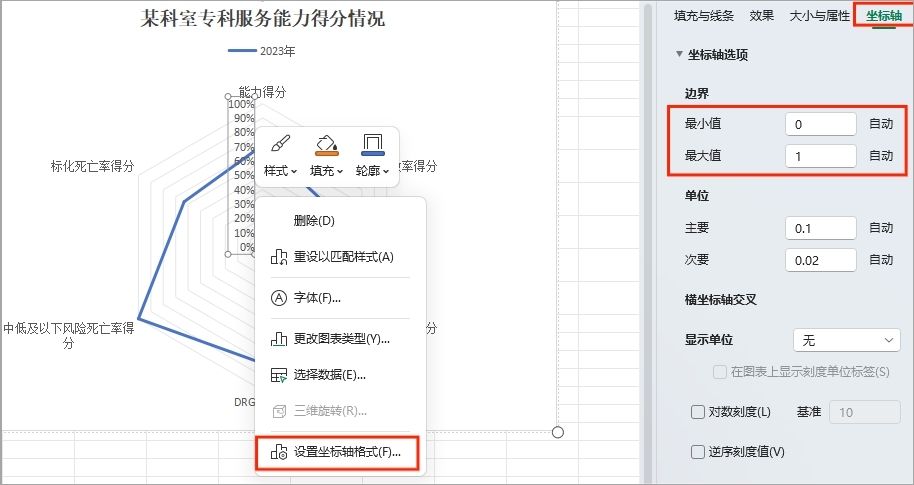
Task: Open the Effects (效果) tab
Action: [761, 16]
